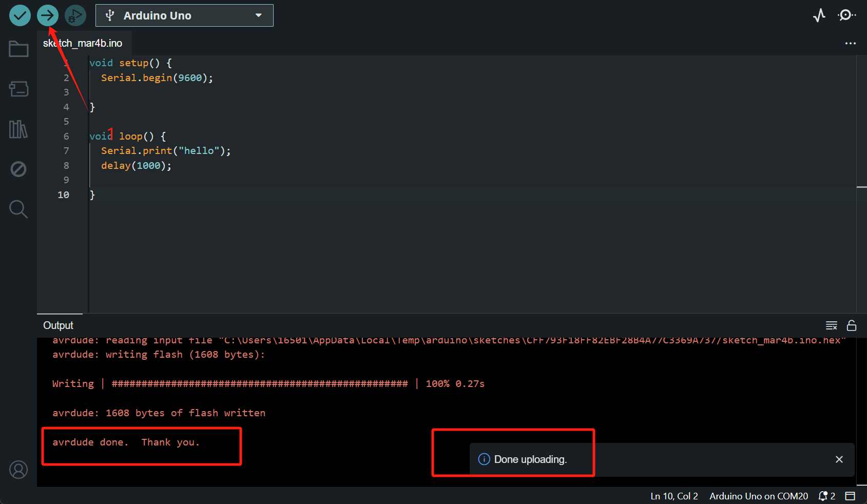Click the Upload arrow button
Image resolution: width=867 pixels, height=504 pixels.
click(48, 15)
